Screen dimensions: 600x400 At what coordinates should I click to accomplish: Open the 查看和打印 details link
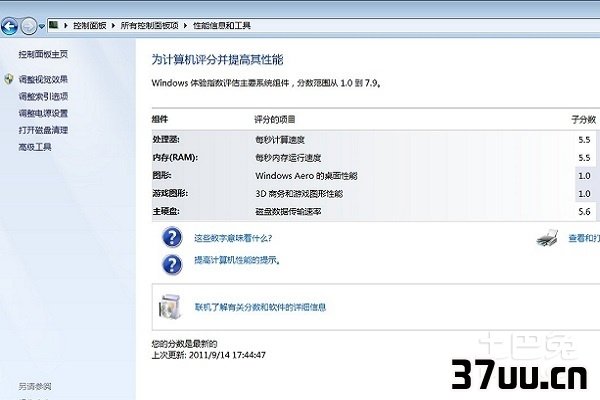584,238
